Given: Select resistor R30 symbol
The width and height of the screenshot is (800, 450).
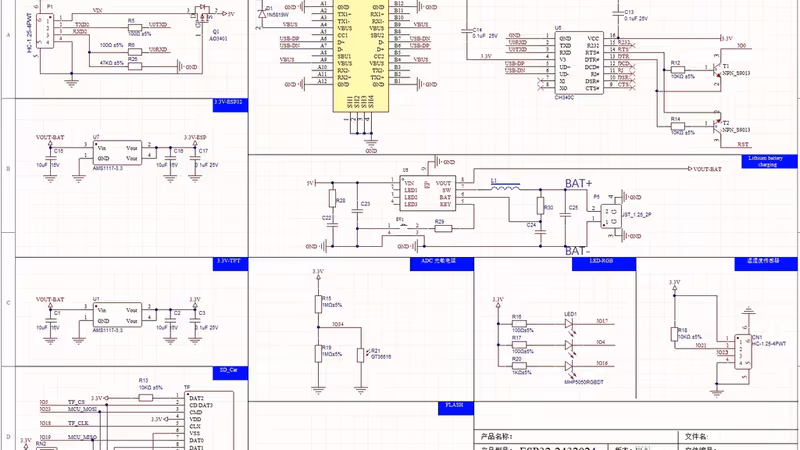Looking at the screenshot, I should (541, 206).
